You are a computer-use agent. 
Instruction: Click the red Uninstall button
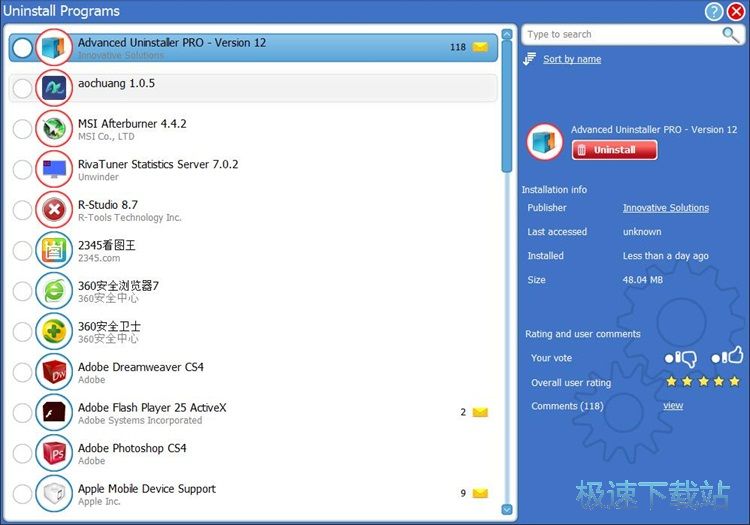[x=614, y=150]
